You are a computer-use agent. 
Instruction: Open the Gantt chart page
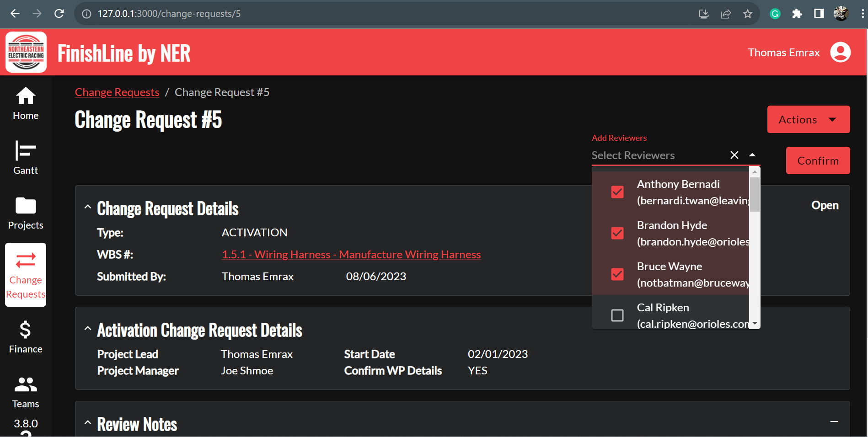click(x=26, y=158)
